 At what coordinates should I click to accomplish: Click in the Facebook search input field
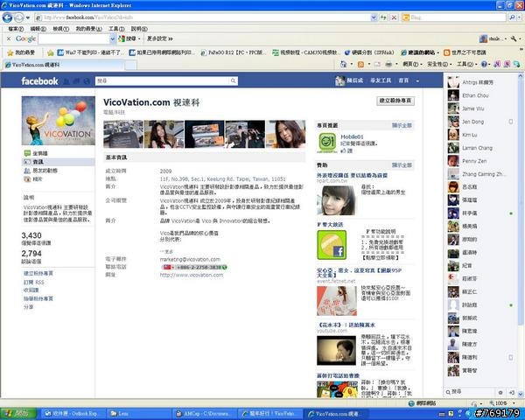point(163,80)
